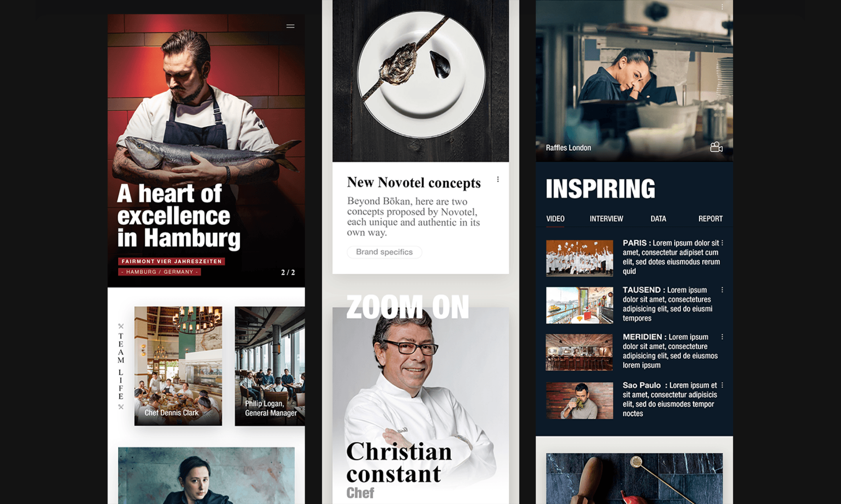Open more options for the MERIDIEN item

coord(722,337)
